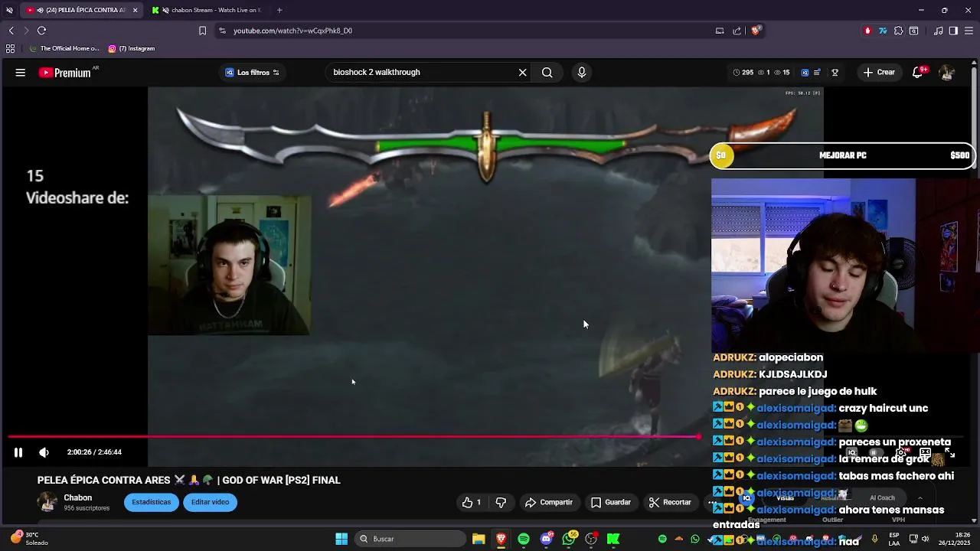Pause the video with the player control

[18, 452]
